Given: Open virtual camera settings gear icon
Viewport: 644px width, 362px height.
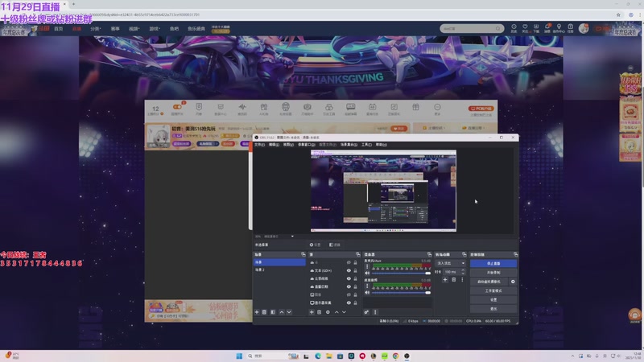Looking at the screenshot, I should (513, 282).
